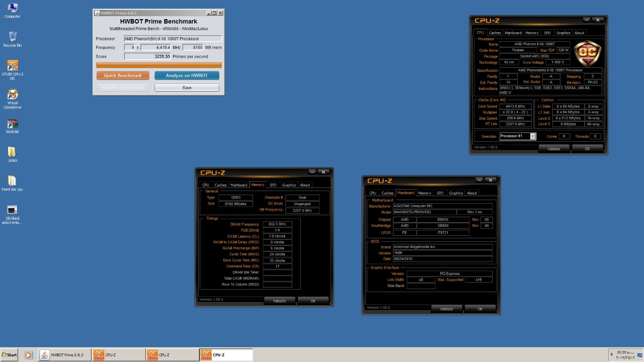The image size is (644, 362).
Task: Select the active third CPU-Z taskbar button
Action: click(x=226, y=355)
